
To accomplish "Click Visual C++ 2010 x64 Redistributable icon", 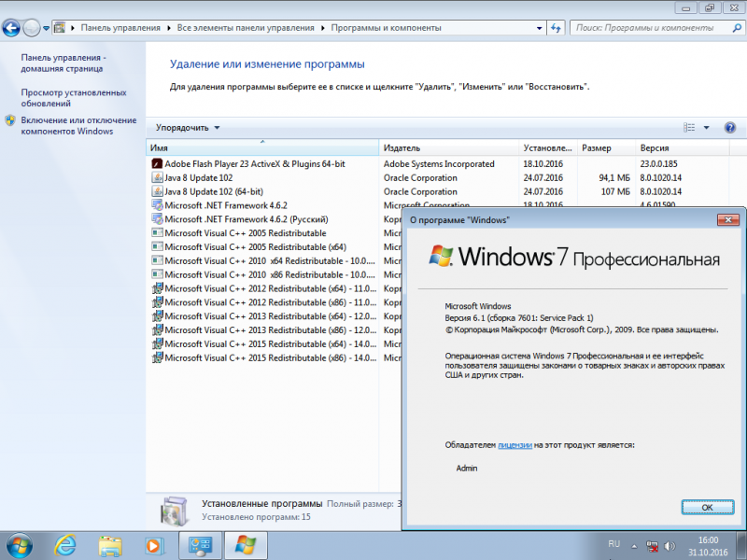I will point(157,260).
